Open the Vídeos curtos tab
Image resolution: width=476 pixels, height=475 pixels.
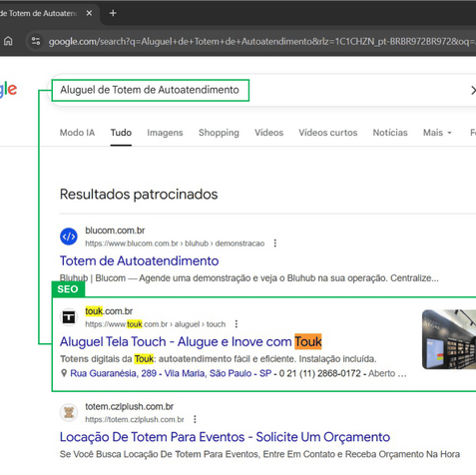coord(328,133)
